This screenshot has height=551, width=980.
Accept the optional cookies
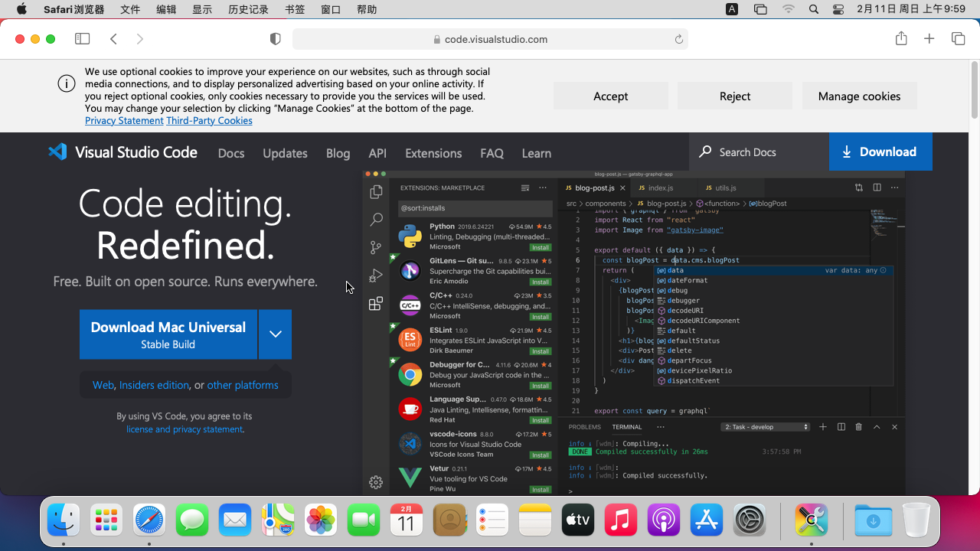[611, 96]
